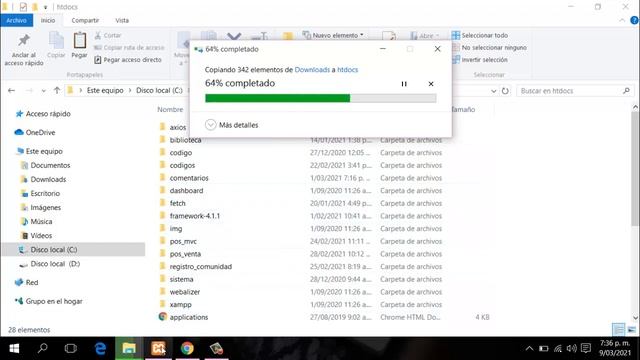640x360 pixels.
Task: Open the htdocs link in copy dialog
Action: click(347, 70)
